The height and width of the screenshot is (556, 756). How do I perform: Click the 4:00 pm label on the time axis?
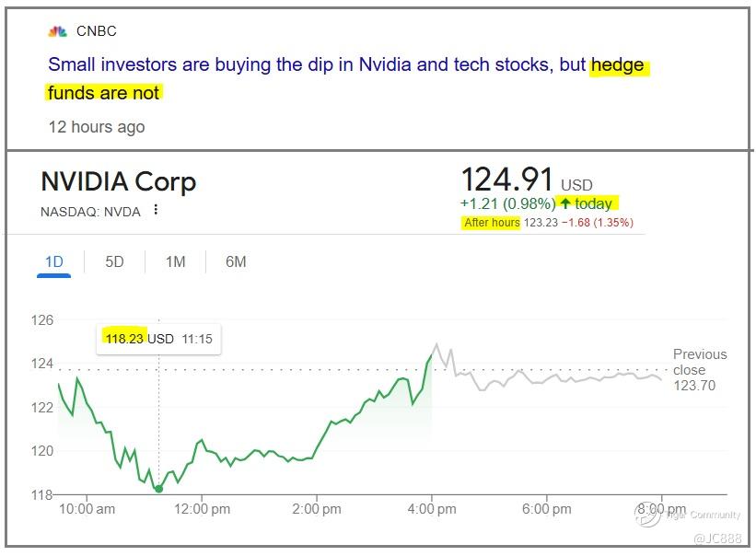pos(432,509)
